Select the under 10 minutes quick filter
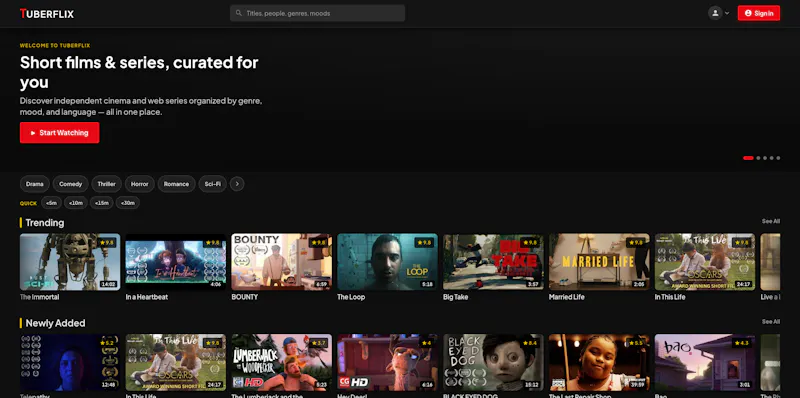The width and height of the screenshot is (800, 398). click(x=76, y=203)
